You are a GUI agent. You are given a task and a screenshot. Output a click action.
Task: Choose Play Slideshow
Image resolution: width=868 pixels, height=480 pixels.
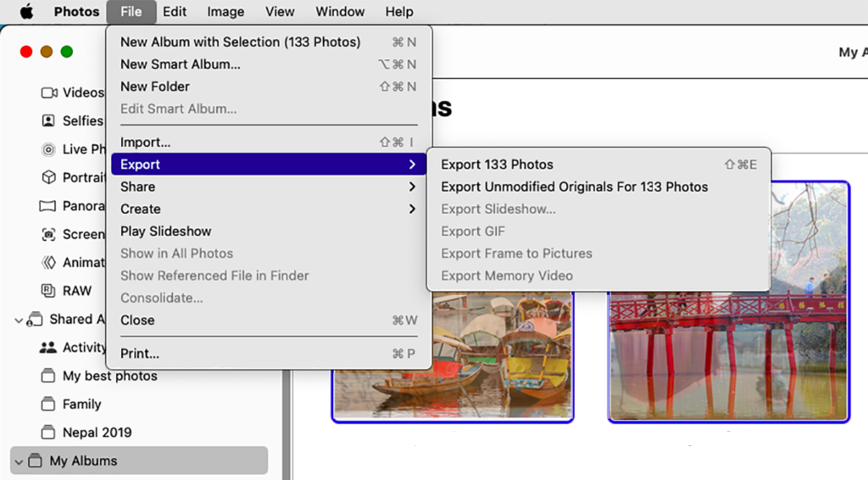[269, 231]
